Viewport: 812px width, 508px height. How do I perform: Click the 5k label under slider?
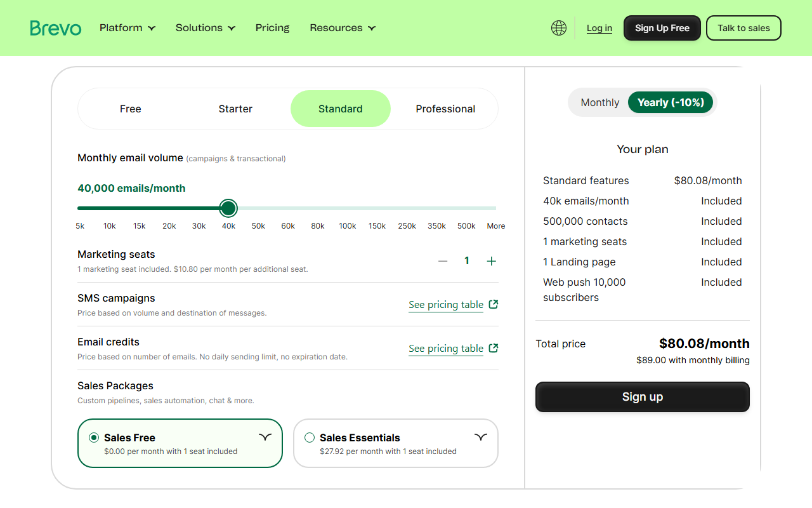pyautogui.click(x=80, y=226)
